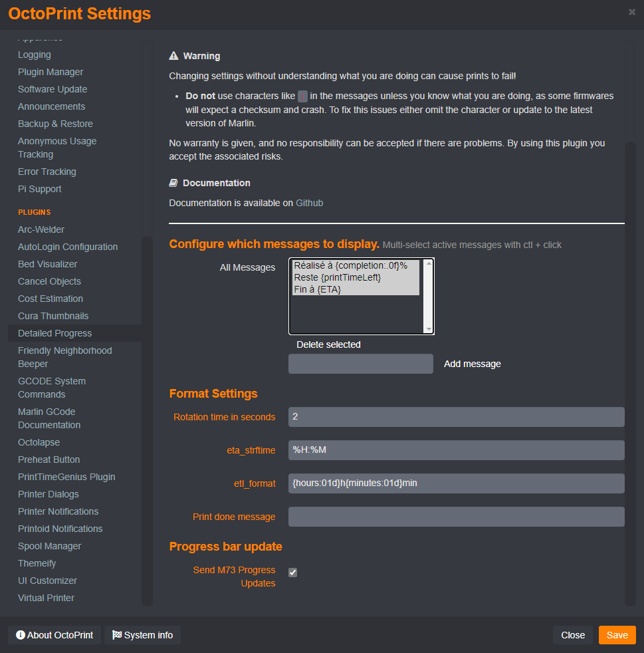Toggle Send M73 Progress Updates checkbox

(x=293, y=573)
